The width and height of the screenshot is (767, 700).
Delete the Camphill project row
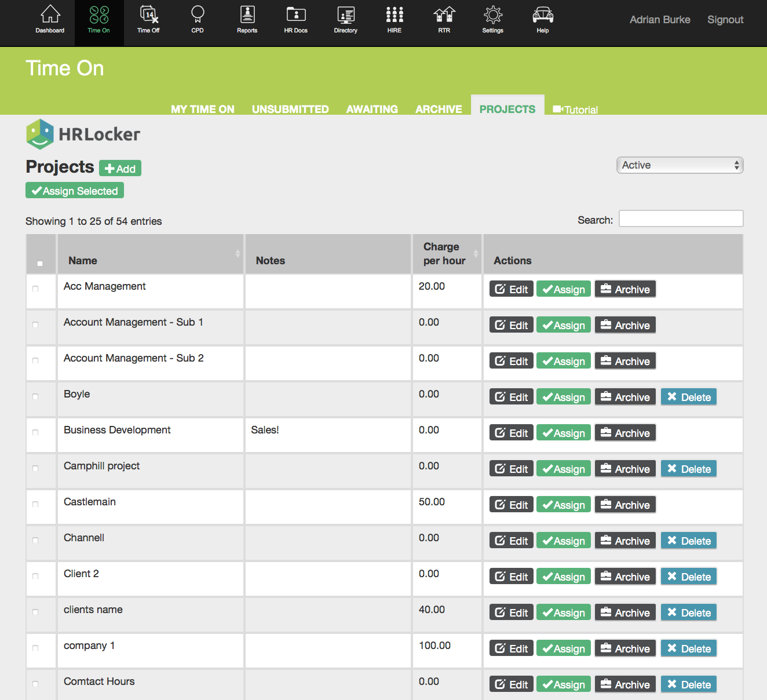click(689, 469)
